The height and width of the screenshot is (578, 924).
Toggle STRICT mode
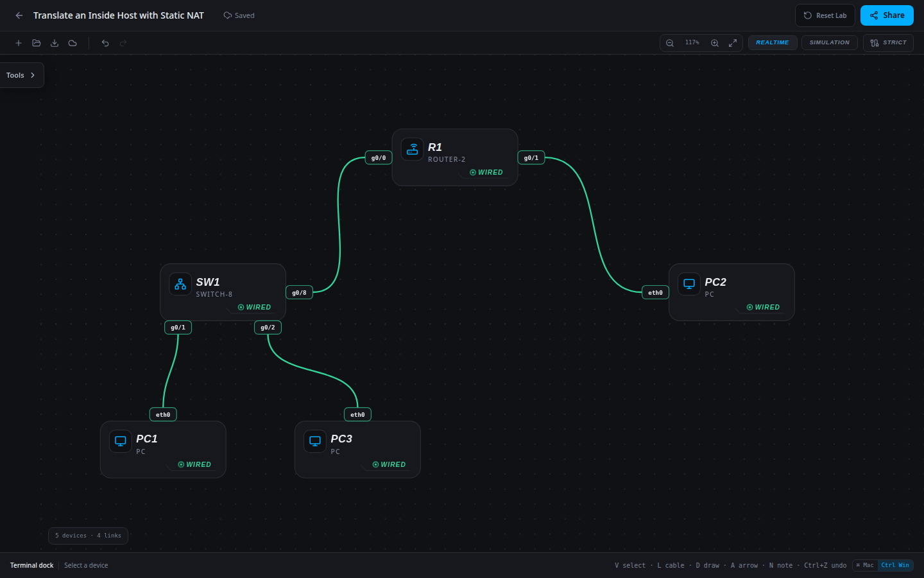click(888, 43)
